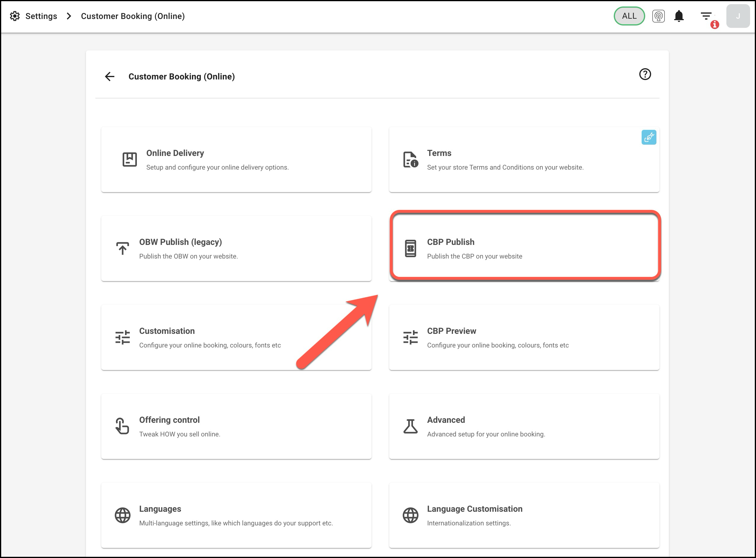This screenshot has height=558, width=756.
Task: Open the CBP Preview card
Action: 524,337
